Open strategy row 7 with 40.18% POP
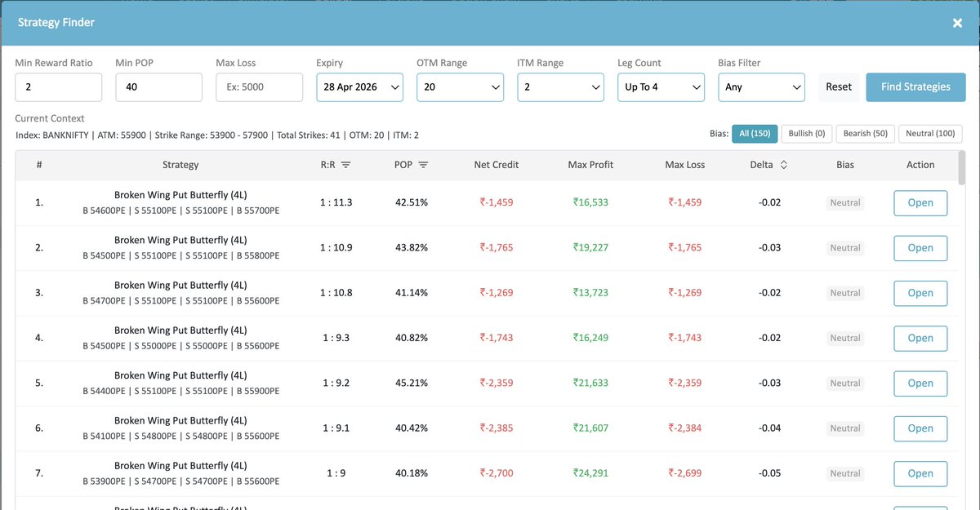 [920, 473]
